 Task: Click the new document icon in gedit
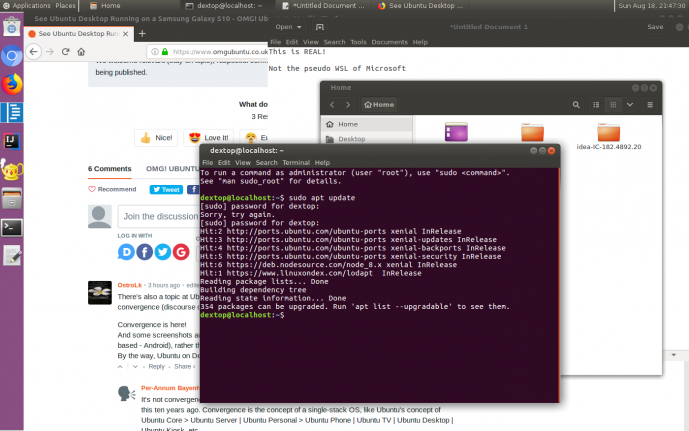pos(319,27)
